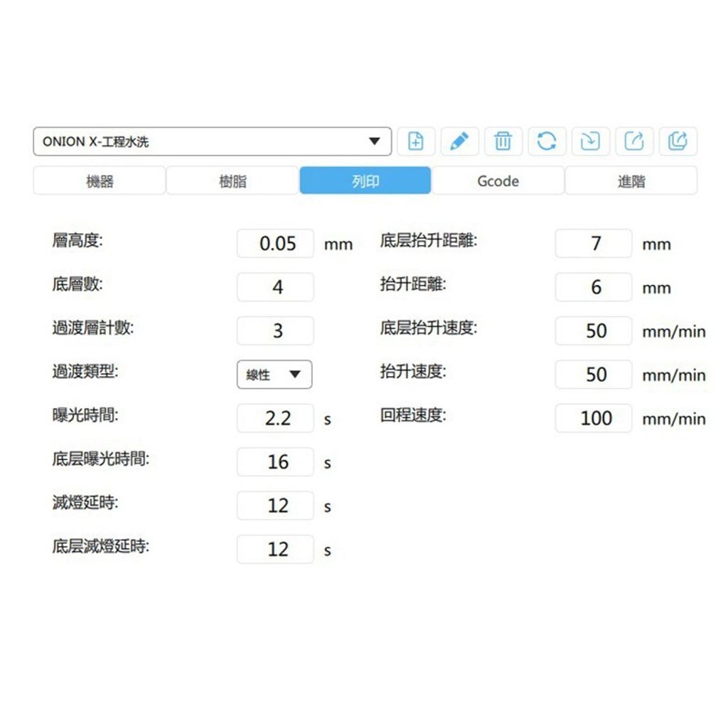Click the 回程速度 field showing 100

pos(594,418)
